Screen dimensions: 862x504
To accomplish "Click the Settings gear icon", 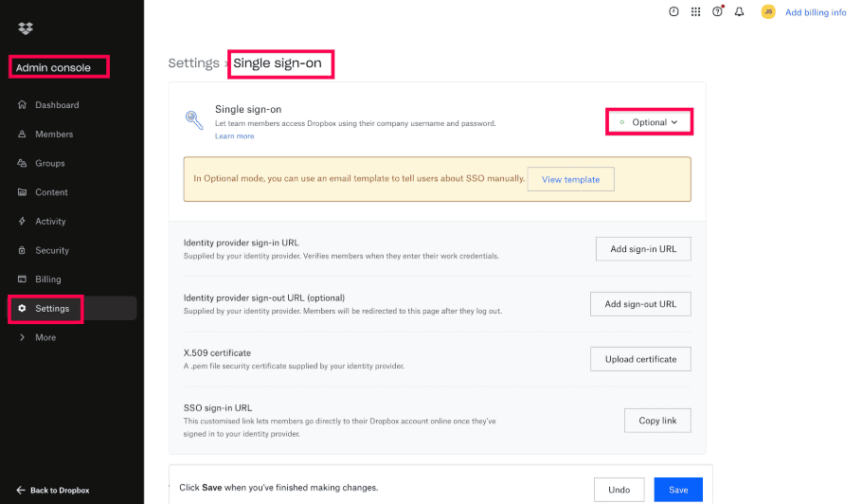I will pos(22,308).
